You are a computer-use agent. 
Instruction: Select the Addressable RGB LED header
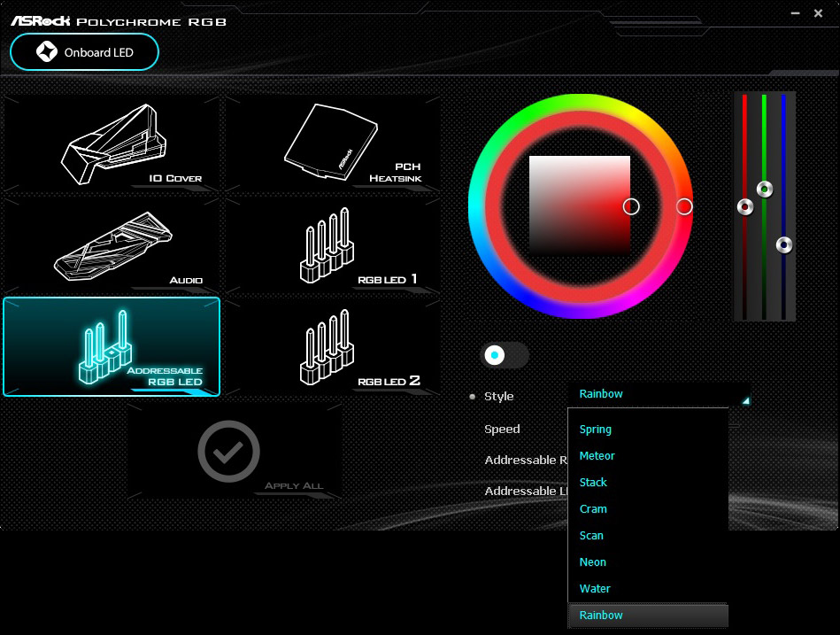(112, 346)
